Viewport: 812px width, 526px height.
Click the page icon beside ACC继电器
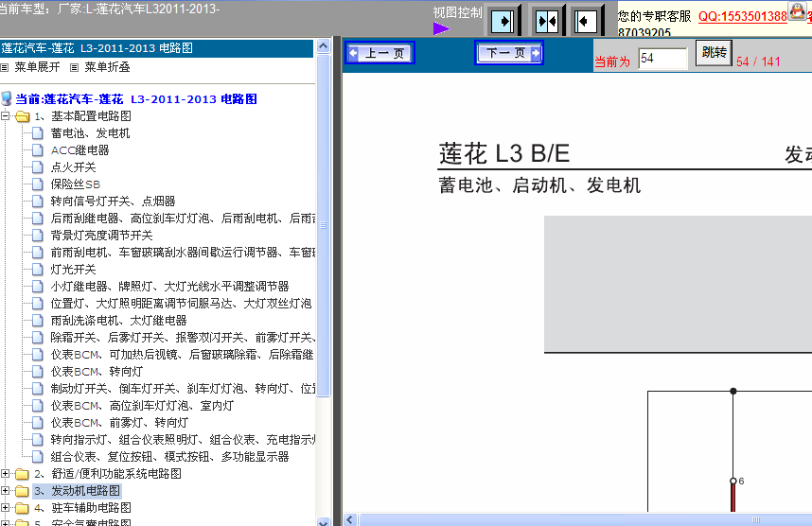(37, 150)
